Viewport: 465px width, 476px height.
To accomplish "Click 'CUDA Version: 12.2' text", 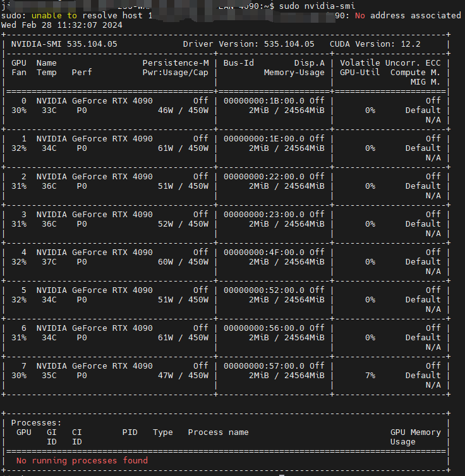I will (375, 44).
